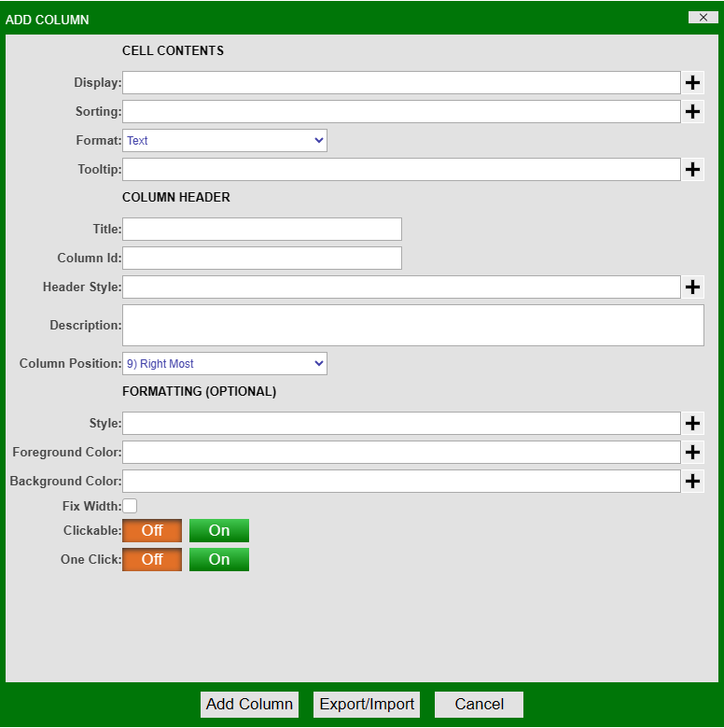Set One Click to Off
724x728 pixels.
point(152,560)
